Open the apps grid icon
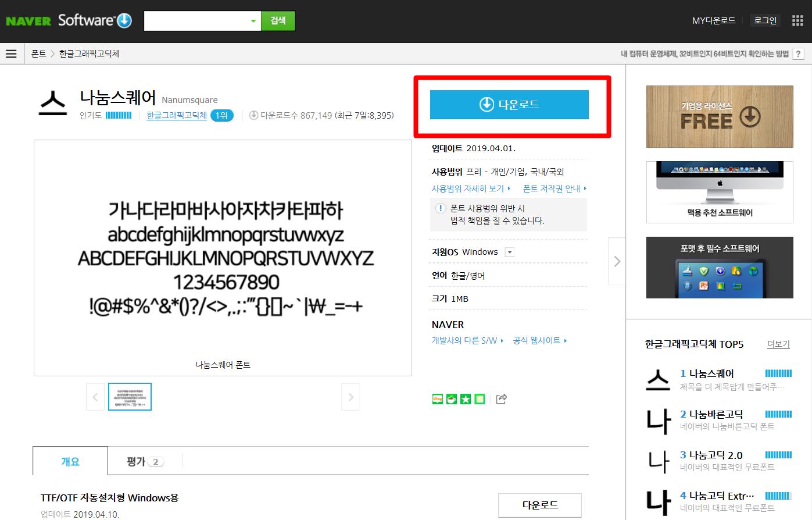Viewport: 812px width, 520px height. point(797,20)
